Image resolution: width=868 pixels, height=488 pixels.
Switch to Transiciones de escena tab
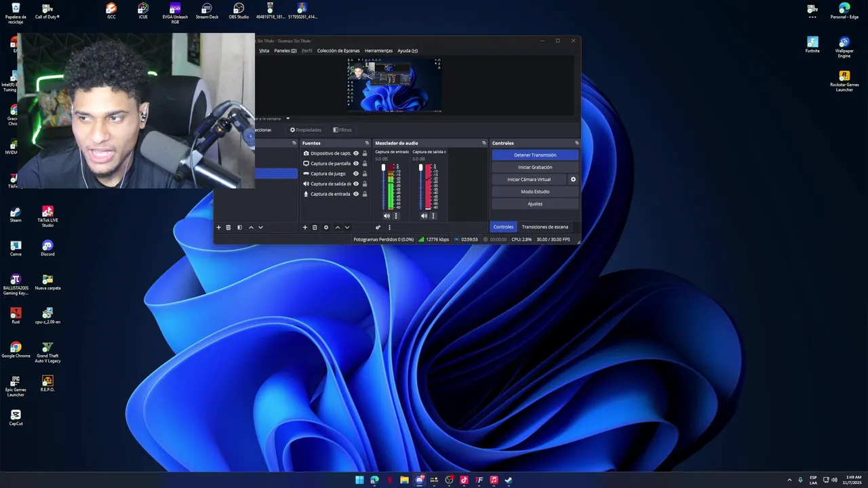[x=545, y=227]
